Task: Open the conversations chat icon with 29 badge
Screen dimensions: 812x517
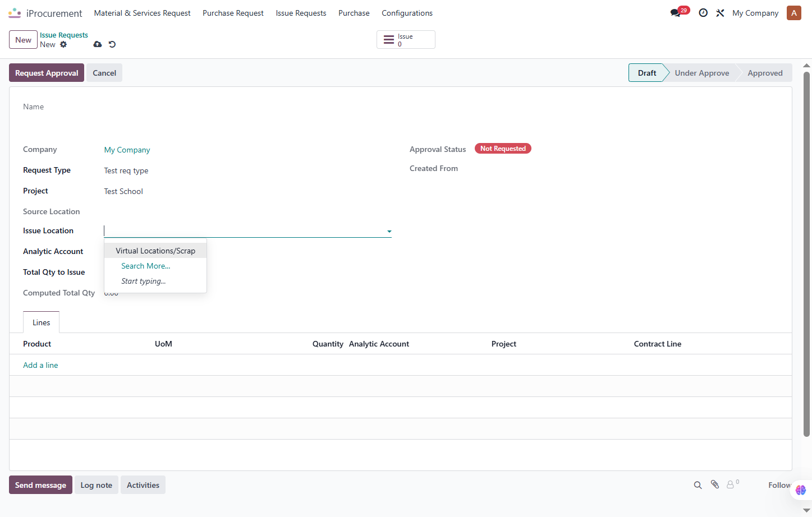Action: click(676, 13)
